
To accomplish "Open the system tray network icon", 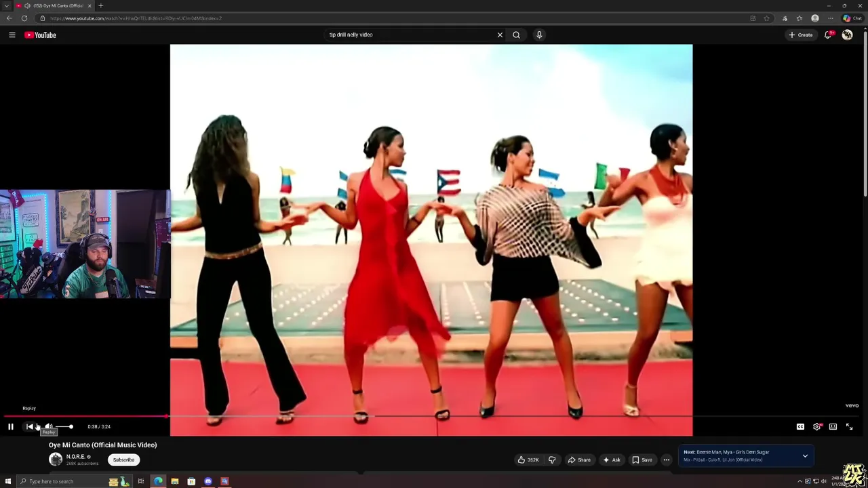I will click(816, 481).
